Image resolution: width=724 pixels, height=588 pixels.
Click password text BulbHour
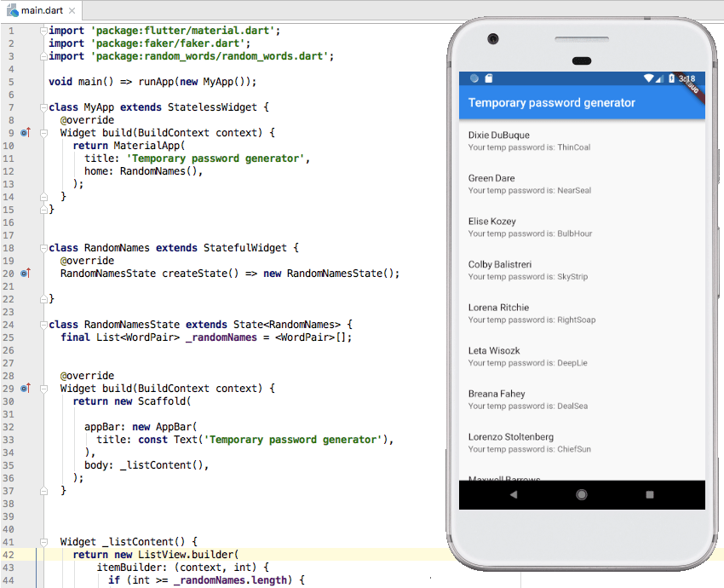(x=575, y=233)
